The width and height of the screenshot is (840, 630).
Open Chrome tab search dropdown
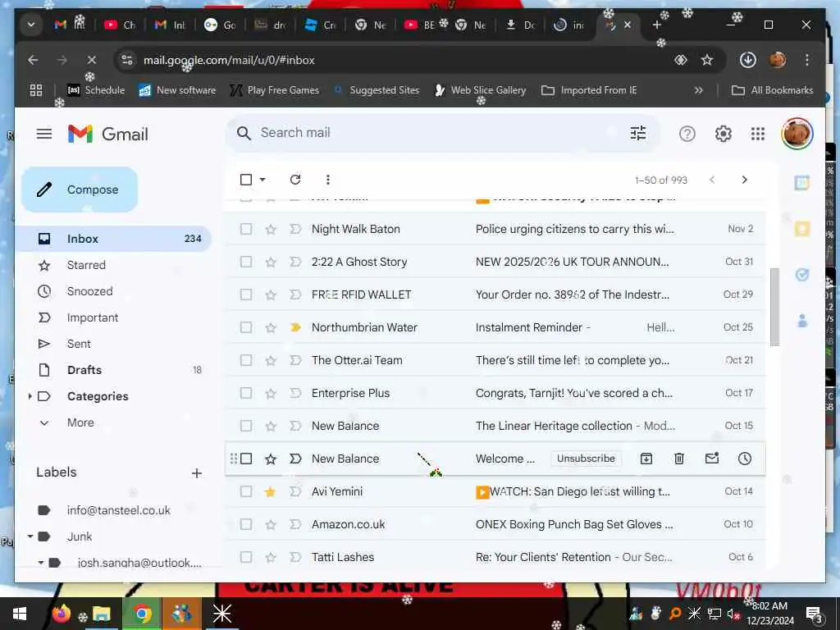(31, 25)
